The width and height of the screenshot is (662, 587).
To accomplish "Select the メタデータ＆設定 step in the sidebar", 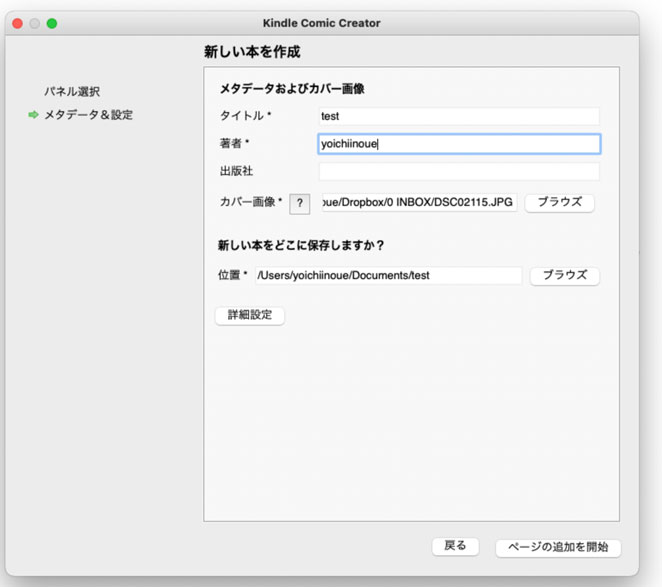I will [88, 115].
